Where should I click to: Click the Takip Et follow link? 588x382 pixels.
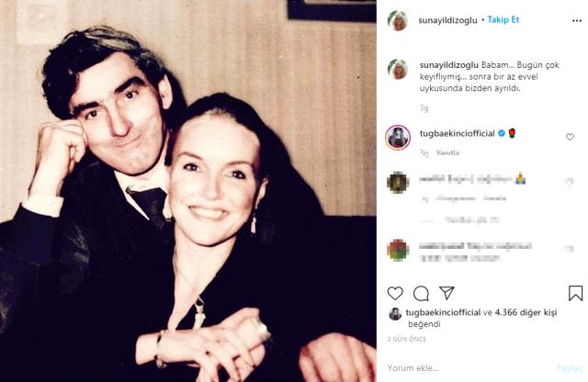point(503,20)
